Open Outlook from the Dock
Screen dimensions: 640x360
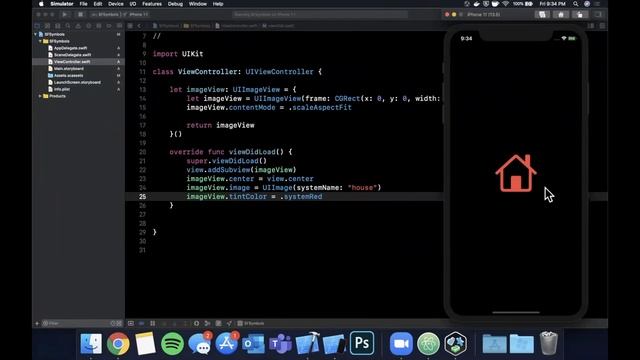(253, 343)
